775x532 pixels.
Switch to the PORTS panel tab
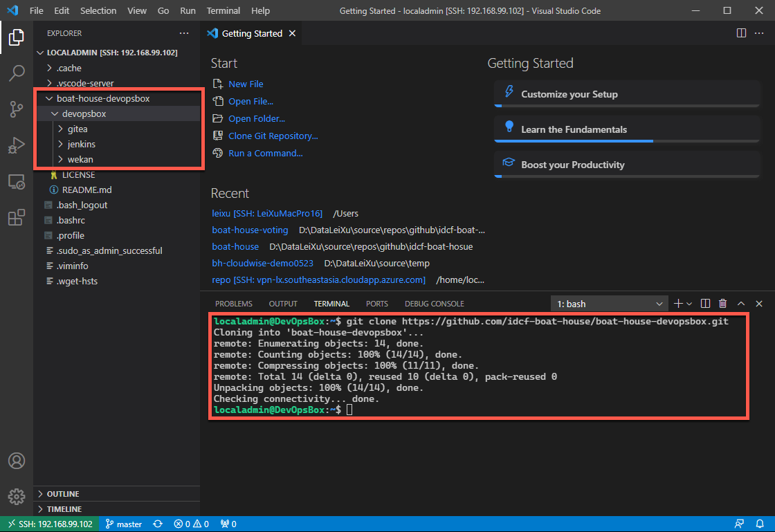[377, 304]
